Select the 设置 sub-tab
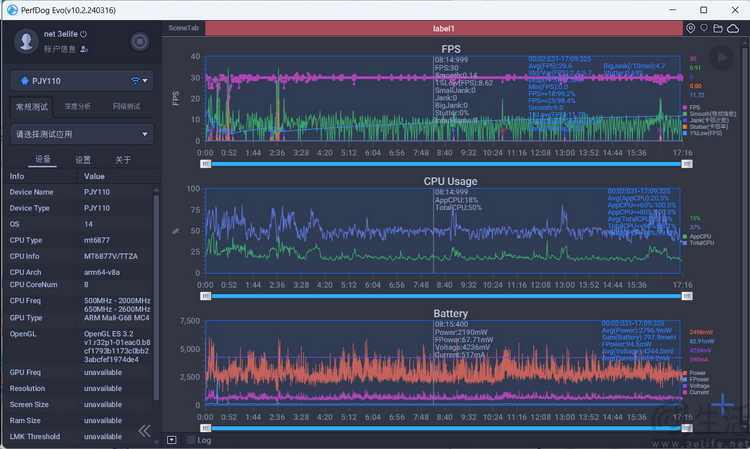Image resolution: width=750 pixels, height=449 pixels. [83, 160]
